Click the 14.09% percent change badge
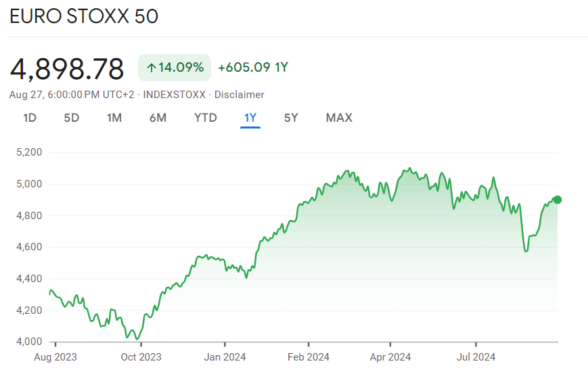The height and width of the screenshot is (370, 588). tap(175, 68)
